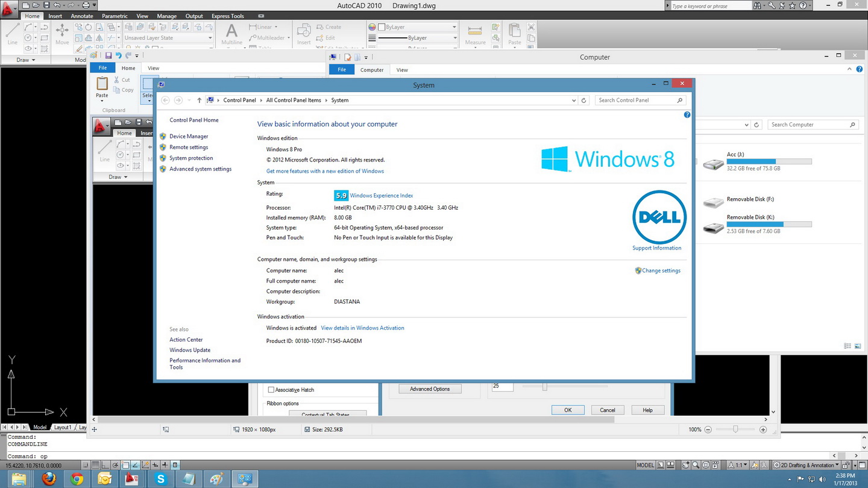Screen dimensions: 868x488
Task: Expand the Multileader dropdown
Action: [x=289, y=38]
